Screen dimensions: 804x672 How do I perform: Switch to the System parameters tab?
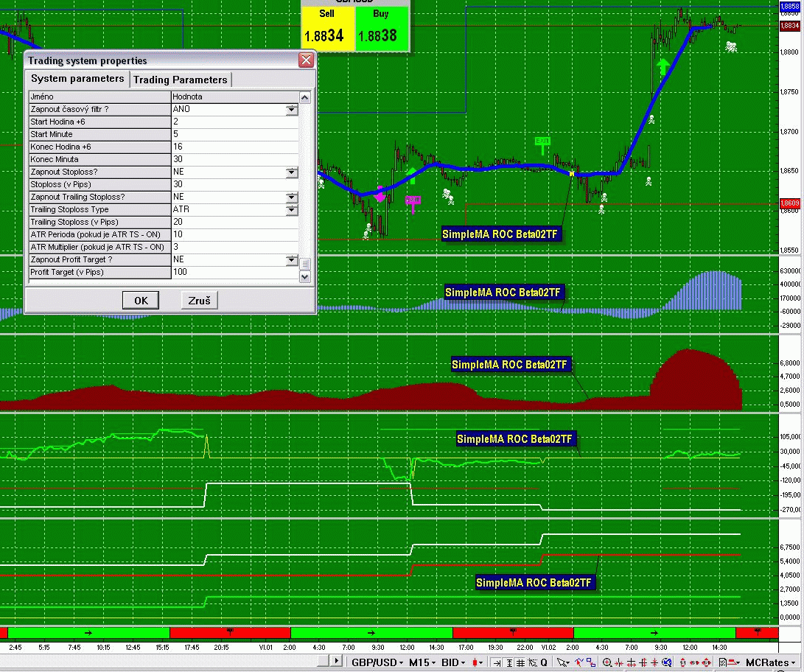pos(77,78)
